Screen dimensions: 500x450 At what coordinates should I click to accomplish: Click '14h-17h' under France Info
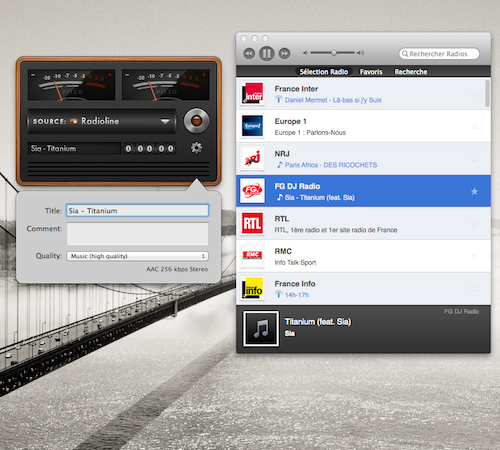(297, 295)
